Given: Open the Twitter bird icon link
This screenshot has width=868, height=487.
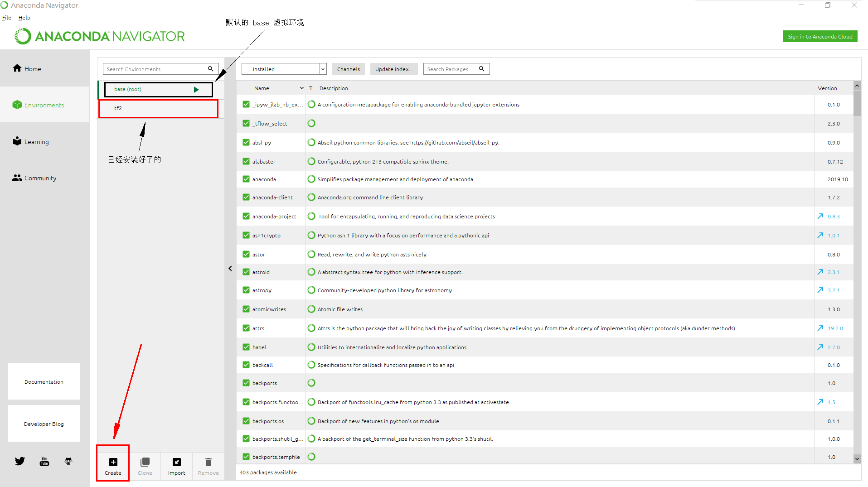Looking at the screenshot, I should tap(20, 461).
